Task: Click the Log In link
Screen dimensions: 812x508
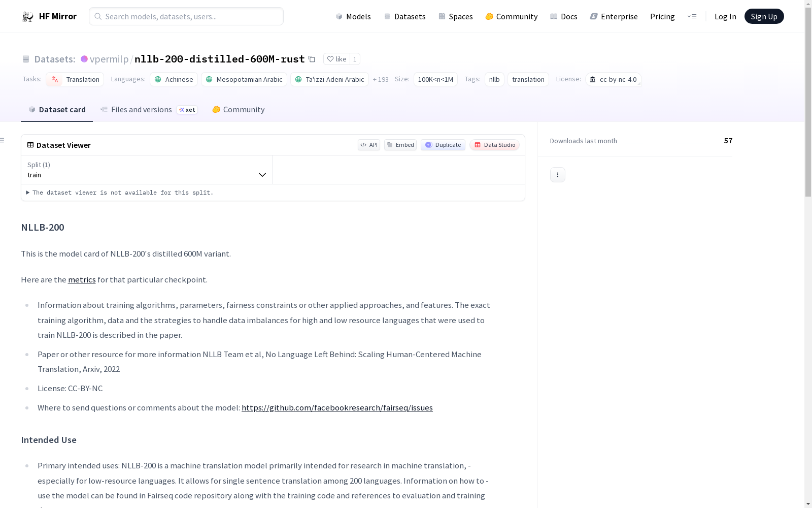Action: pos(725,16)
